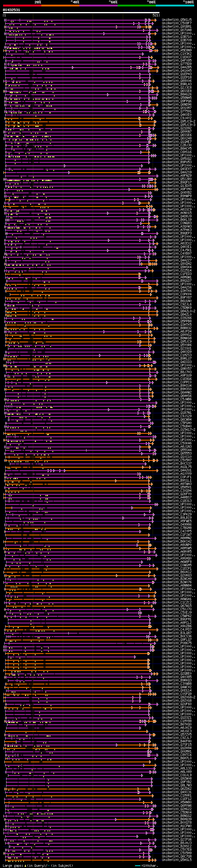
Task: Click the query end position 521
Action: point(155,15)
